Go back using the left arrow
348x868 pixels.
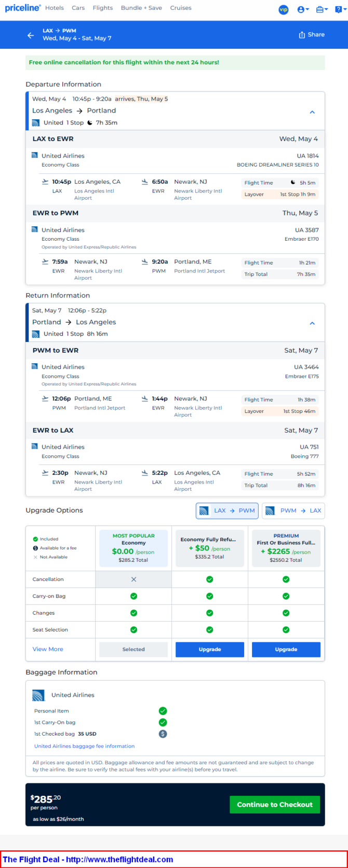coord(31,35)
